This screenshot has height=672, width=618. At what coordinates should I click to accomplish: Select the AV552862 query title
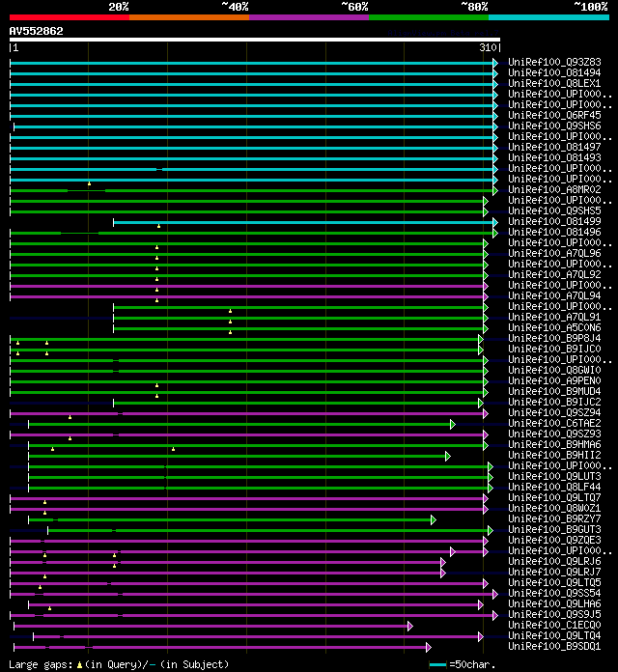tap(36, 31)
